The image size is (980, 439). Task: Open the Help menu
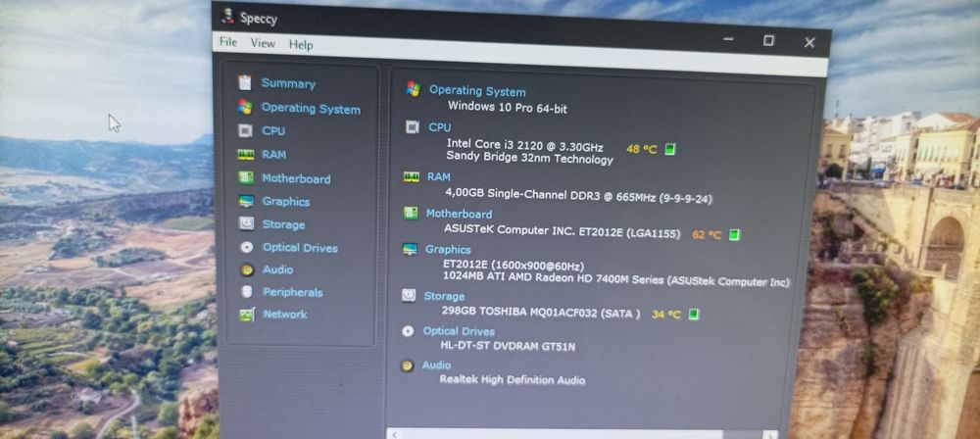(301, 44)
